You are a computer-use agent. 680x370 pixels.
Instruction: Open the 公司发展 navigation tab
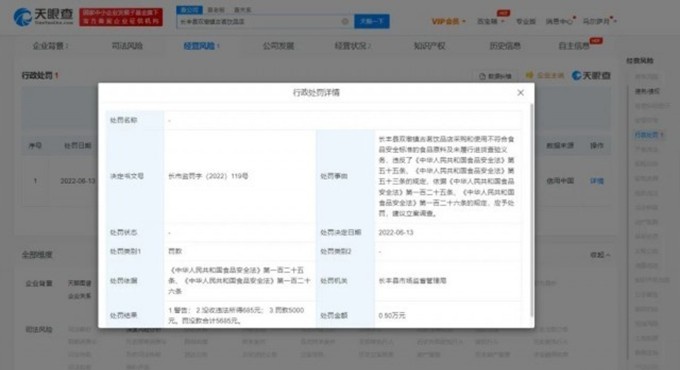click(x=278, y=46)
